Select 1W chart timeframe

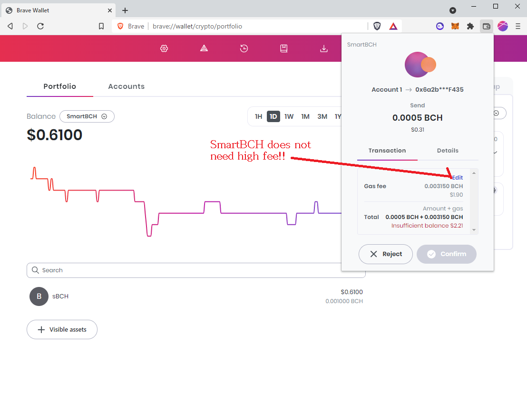coord(289,116)
